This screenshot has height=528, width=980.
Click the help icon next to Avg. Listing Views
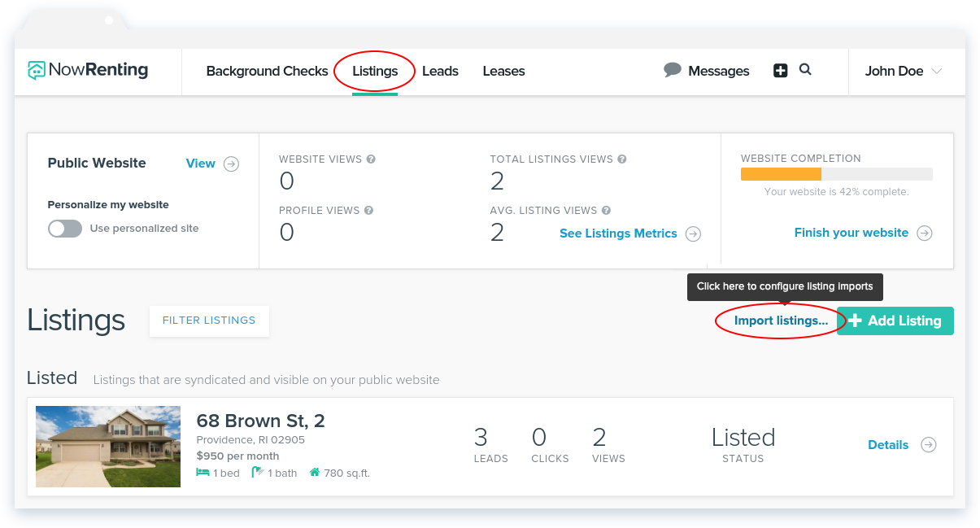coord(606,210)
